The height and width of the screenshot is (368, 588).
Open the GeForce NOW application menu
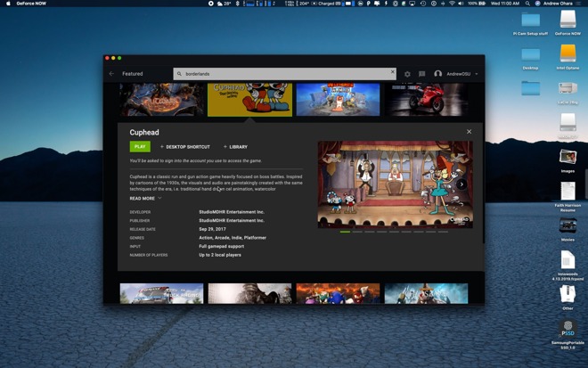pos(31,4)
